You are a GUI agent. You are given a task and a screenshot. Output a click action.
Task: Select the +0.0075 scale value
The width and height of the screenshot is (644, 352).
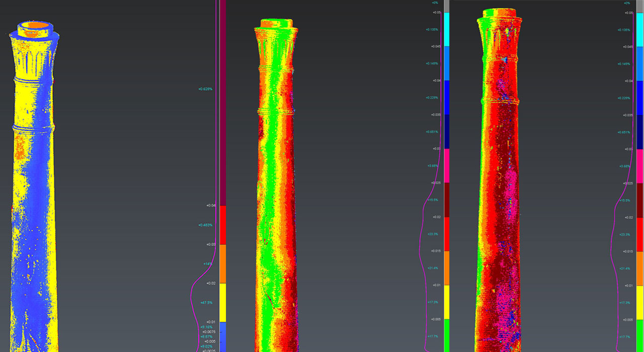(209, 332)
